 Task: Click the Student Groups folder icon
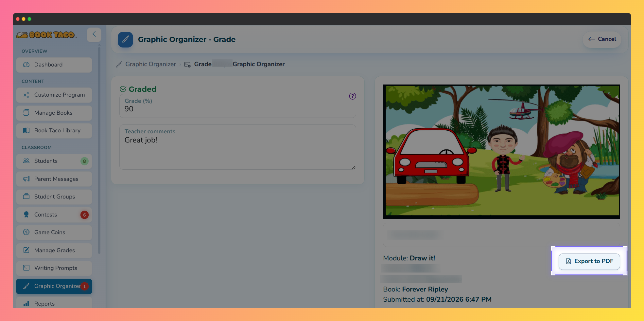(x=26, y=197)
